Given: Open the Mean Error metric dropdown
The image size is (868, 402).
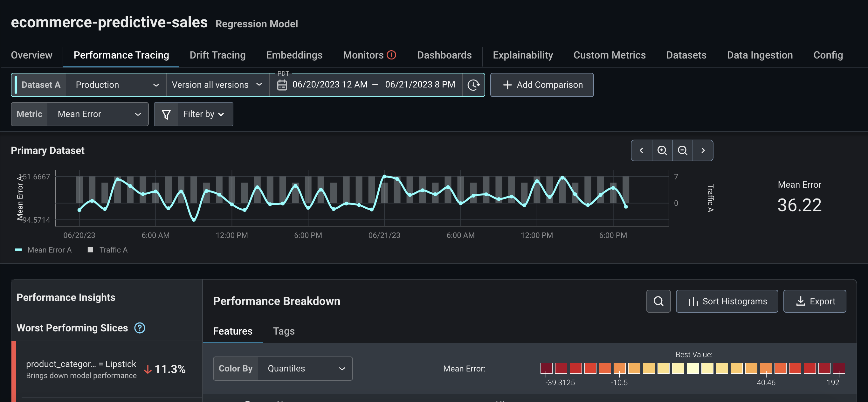Looking at the screenshot, I should coord(98,114).
